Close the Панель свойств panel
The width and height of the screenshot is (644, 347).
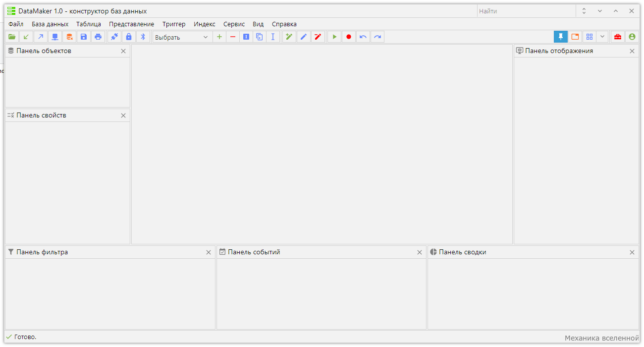click(x=123, y=116)
